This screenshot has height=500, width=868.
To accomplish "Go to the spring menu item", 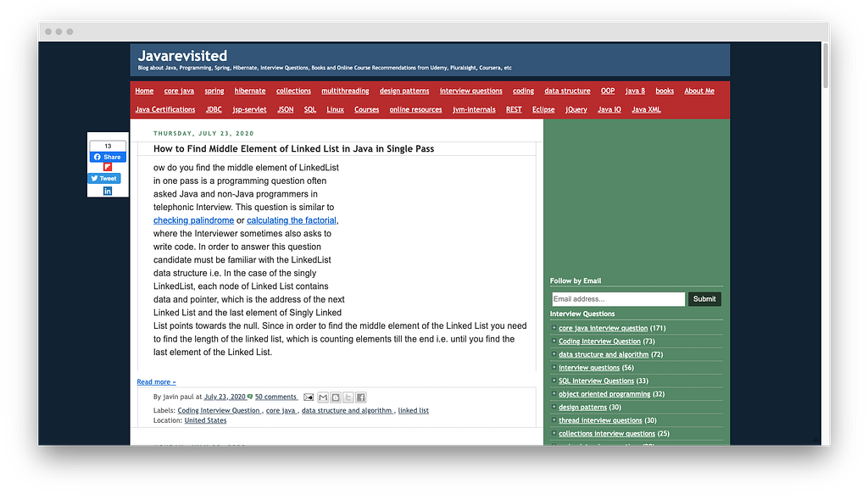I will 214,91.
